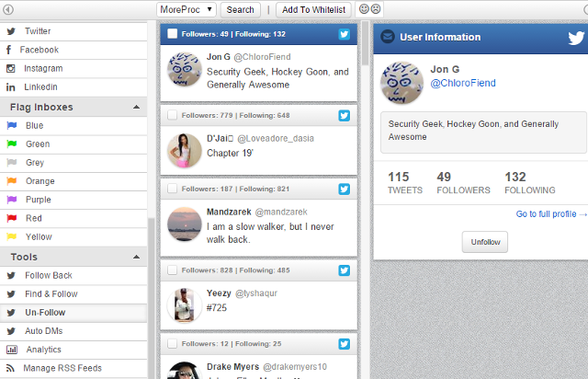This screenshot has height=379, width=588.
Task: Check the box for D'Jai's card
Action: click(173, 115)
